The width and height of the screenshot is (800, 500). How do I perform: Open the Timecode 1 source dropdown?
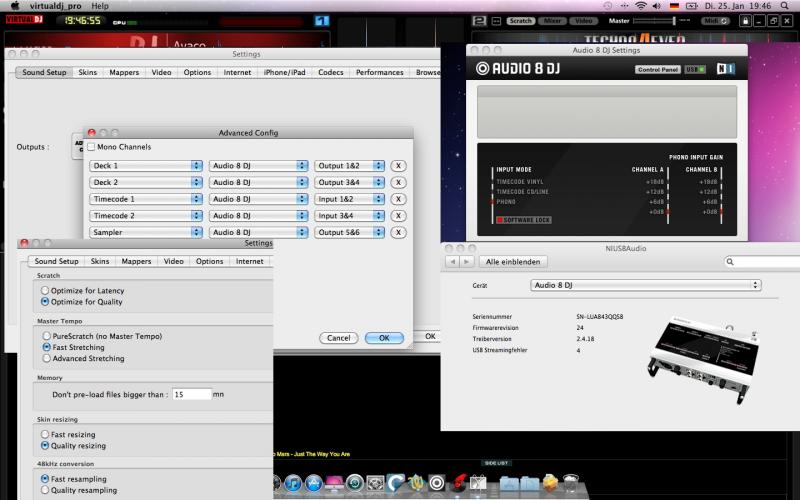pyautogui.click(x=146, y=199)
